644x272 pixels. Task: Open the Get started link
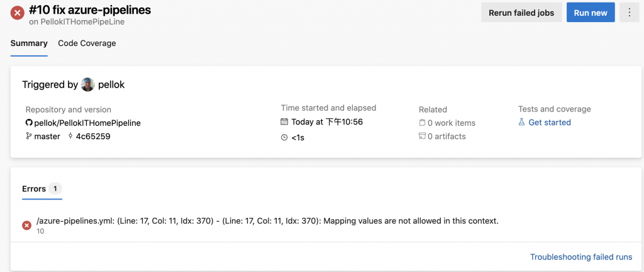[550, 122]
